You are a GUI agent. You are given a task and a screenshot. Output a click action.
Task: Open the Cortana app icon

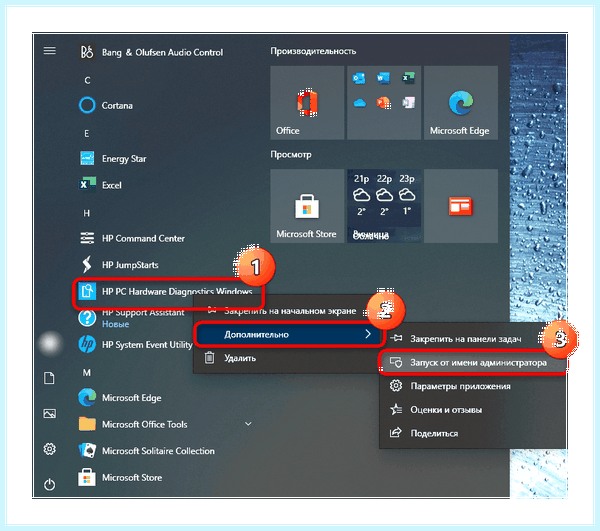[x=87, y=105]
